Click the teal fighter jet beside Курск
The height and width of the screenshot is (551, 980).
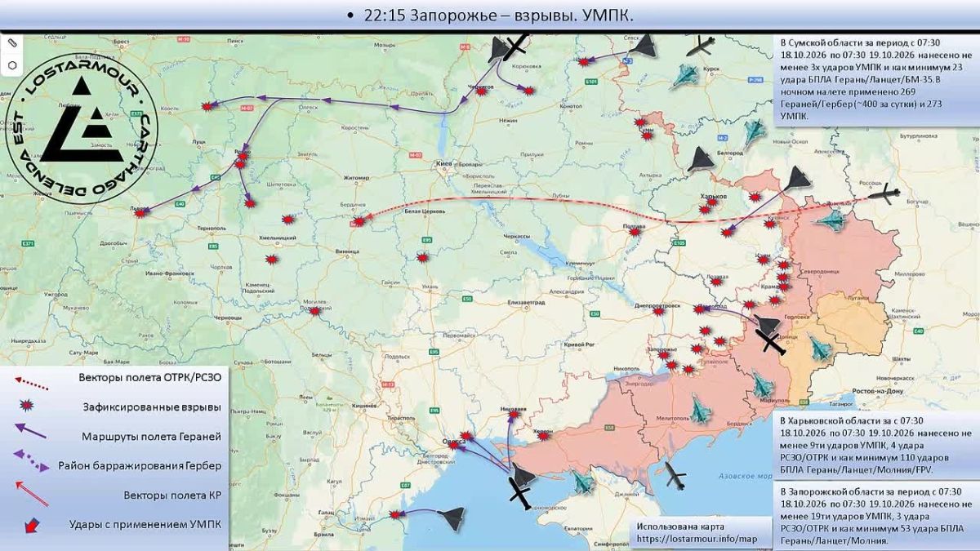pos(684,76)
